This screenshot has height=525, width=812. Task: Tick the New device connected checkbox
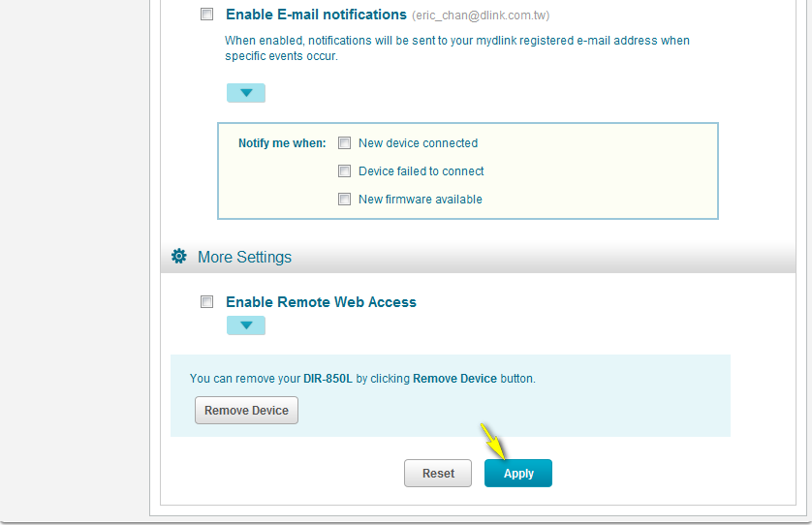point(344,143)
